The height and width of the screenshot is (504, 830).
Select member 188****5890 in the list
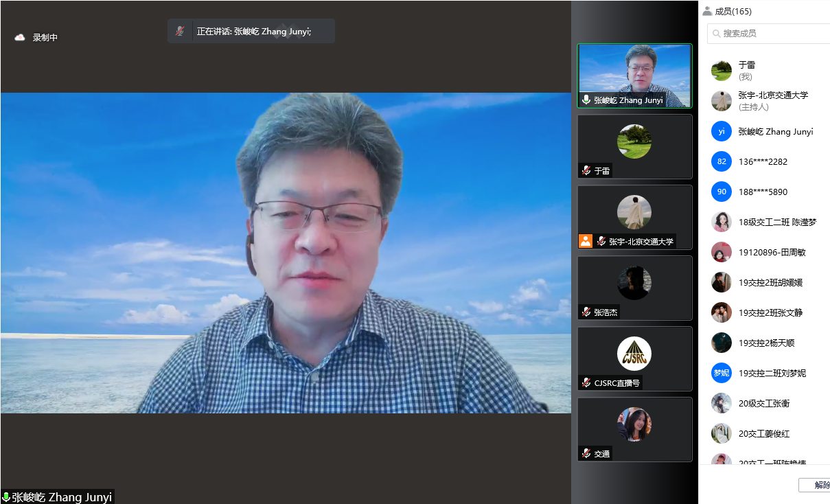[x=763, y=192]
